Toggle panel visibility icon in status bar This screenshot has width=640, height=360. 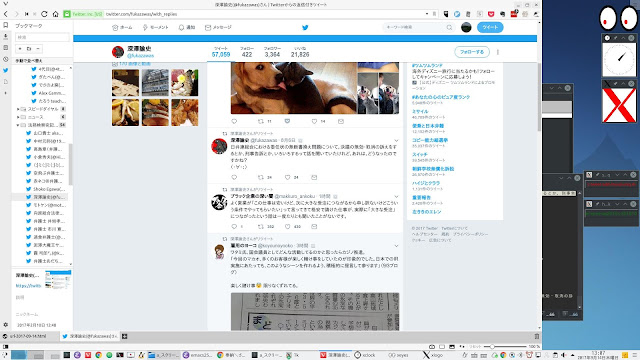[x=5, y=347]
